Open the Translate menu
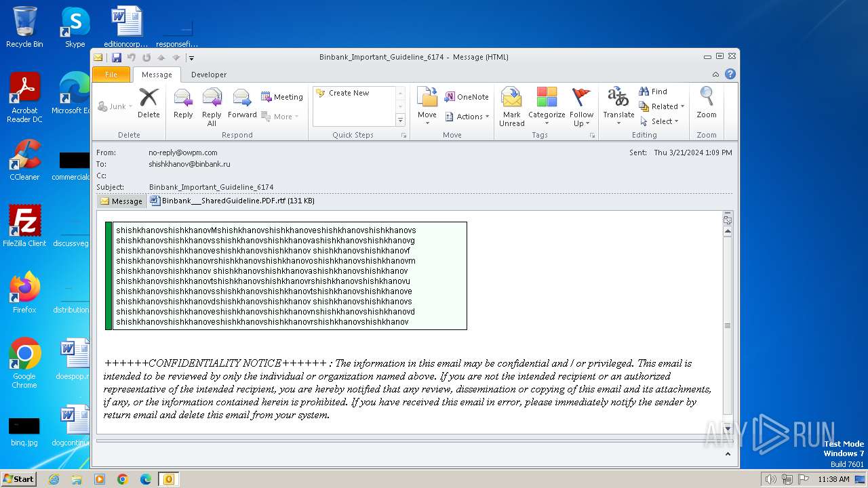The width and height of the screenshot is (868, 488). pyautogui.click(x=618, y=107)
